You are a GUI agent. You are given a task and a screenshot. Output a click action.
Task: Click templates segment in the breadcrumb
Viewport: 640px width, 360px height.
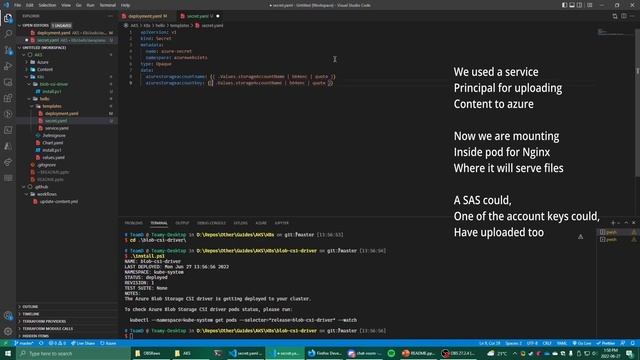point(179,25)
